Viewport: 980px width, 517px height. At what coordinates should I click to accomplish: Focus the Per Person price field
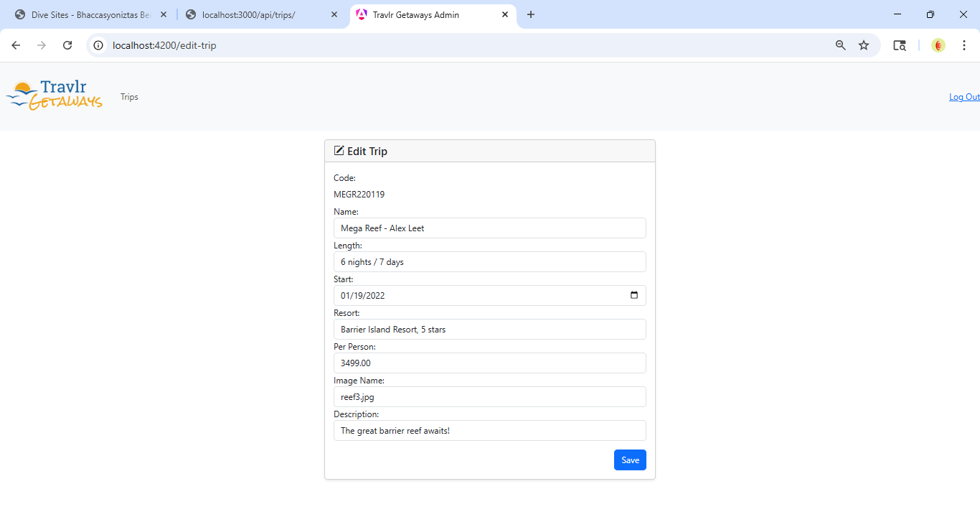pyautogui.click(x=489, y=363)
